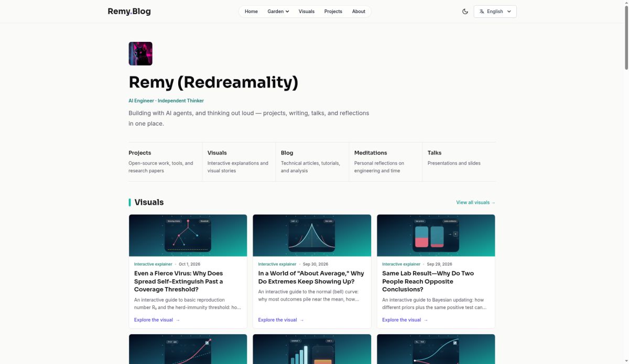This screenshot has width=629, height=364.
Task: Click the translate icon in the language selector
Action: tap(482, 12)
